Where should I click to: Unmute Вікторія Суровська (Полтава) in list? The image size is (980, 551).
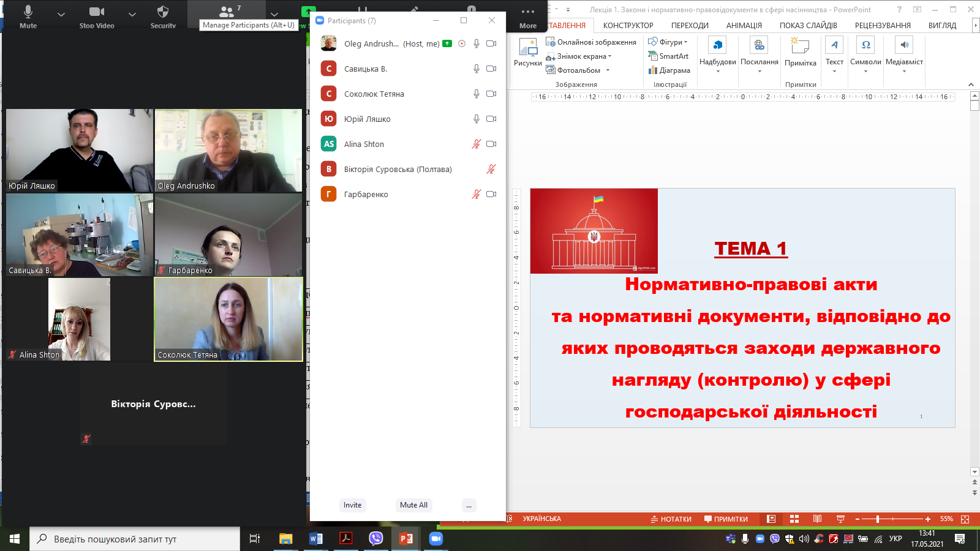click(491, 169)
